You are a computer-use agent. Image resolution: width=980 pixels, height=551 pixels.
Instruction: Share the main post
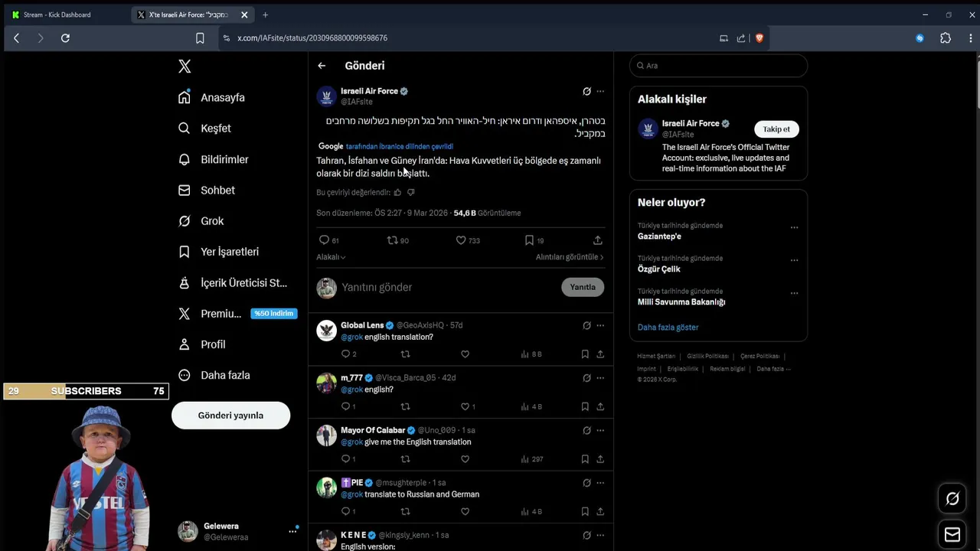(598, 240)
